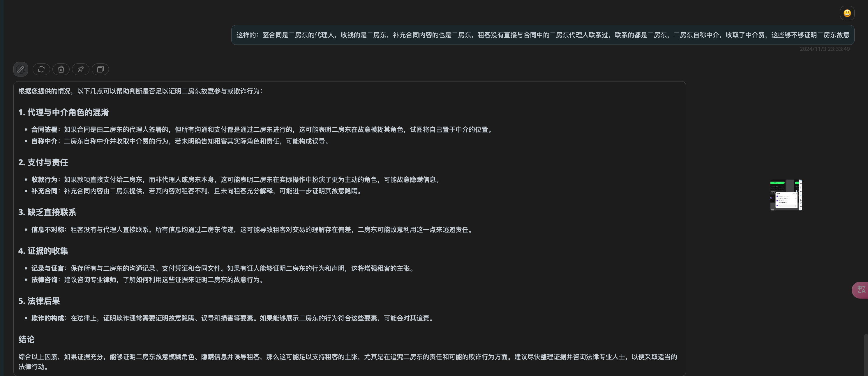This screenshot has width=868, height=376.
Task: Click the smiley emoji user avatar
Action: 847,13
